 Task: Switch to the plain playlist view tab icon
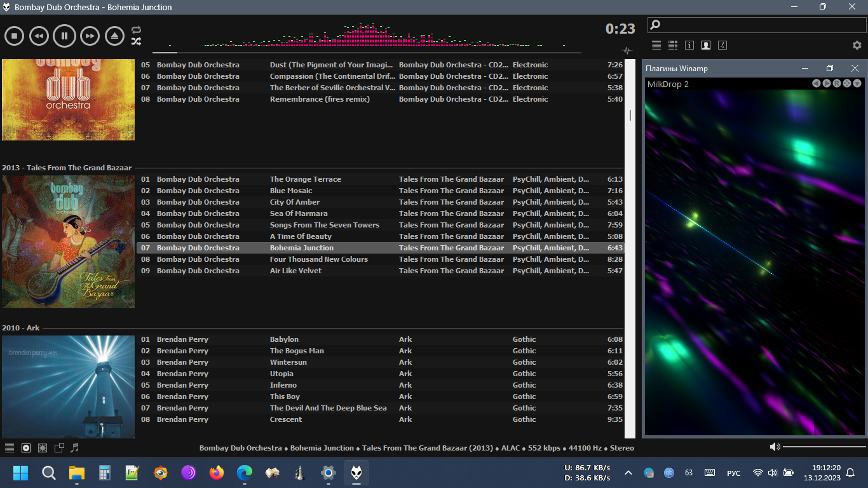tap(656, 45)
